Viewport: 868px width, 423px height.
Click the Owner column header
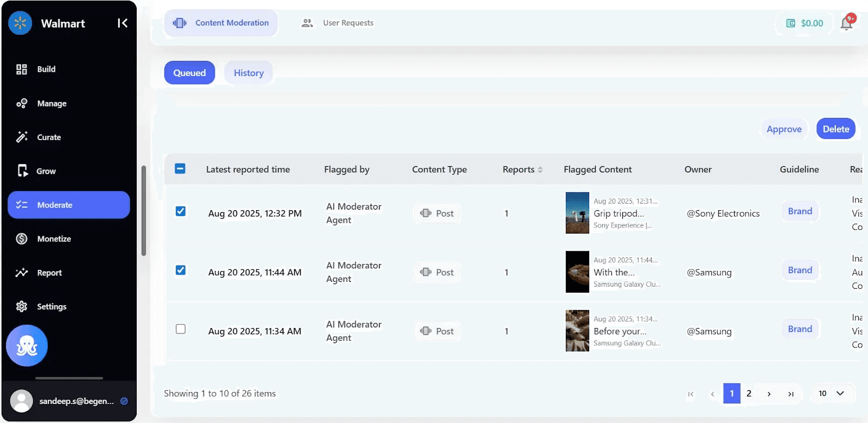point(698,169)
